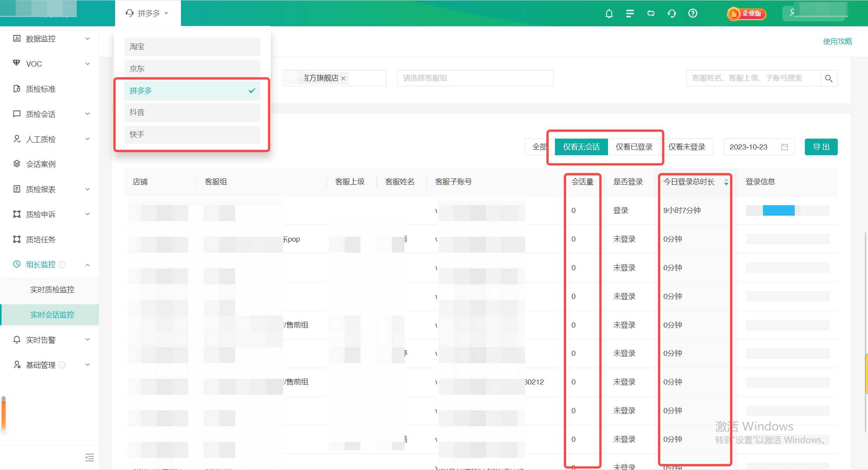Select 仅看已登录 filter

(634, 147)
